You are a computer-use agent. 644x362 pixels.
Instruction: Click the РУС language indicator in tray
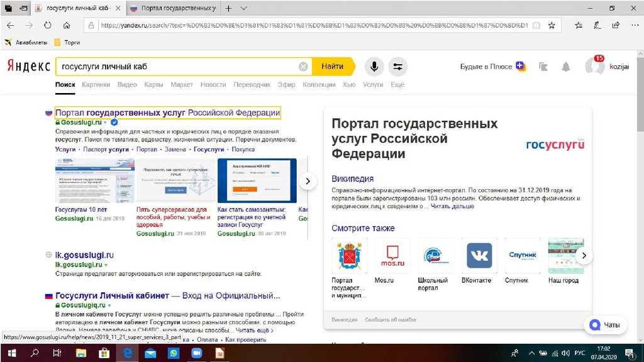tap(579, 353)
